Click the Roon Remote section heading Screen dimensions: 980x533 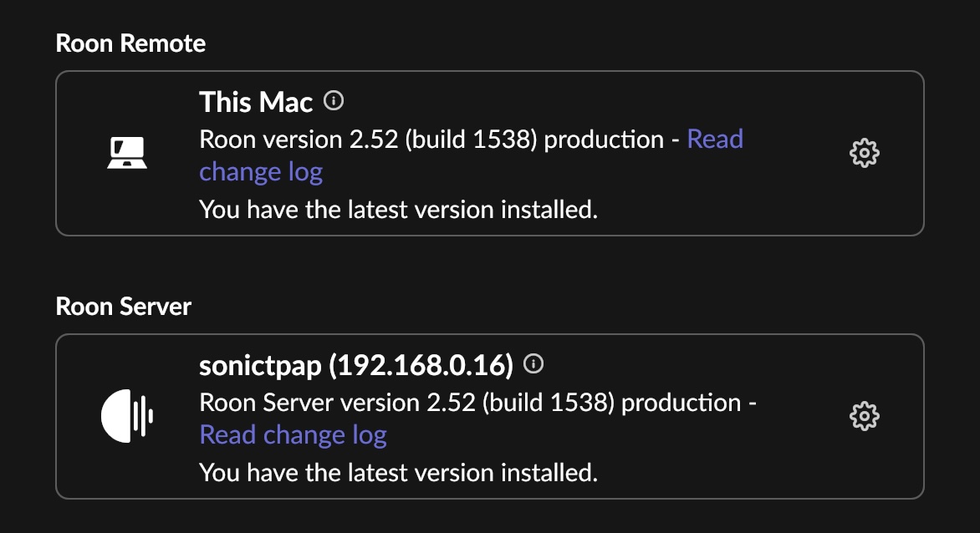point(130,43)
